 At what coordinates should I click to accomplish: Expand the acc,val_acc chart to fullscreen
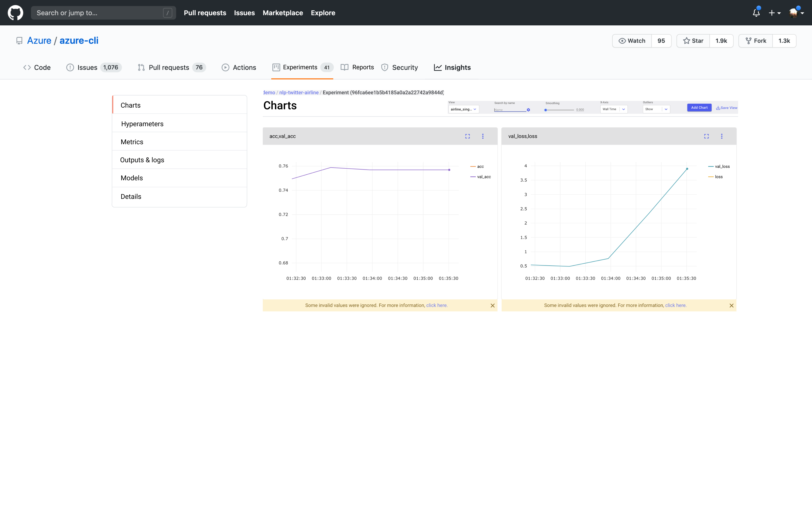pos(467,136)
